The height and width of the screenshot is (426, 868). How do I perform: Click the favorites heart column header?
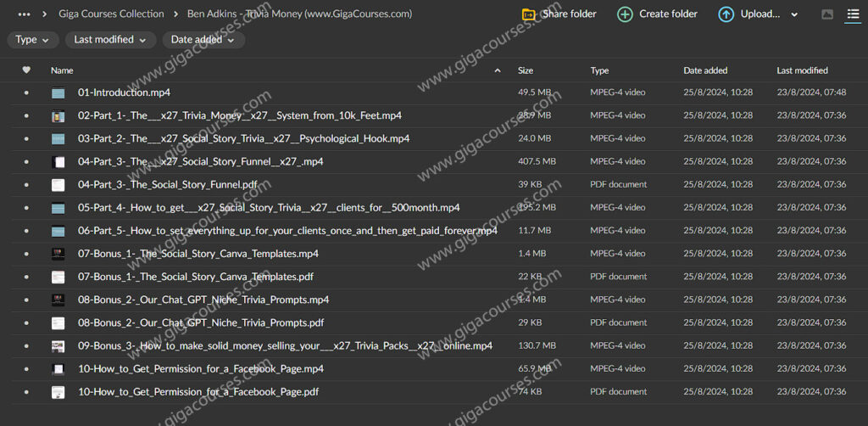point(26,70)
